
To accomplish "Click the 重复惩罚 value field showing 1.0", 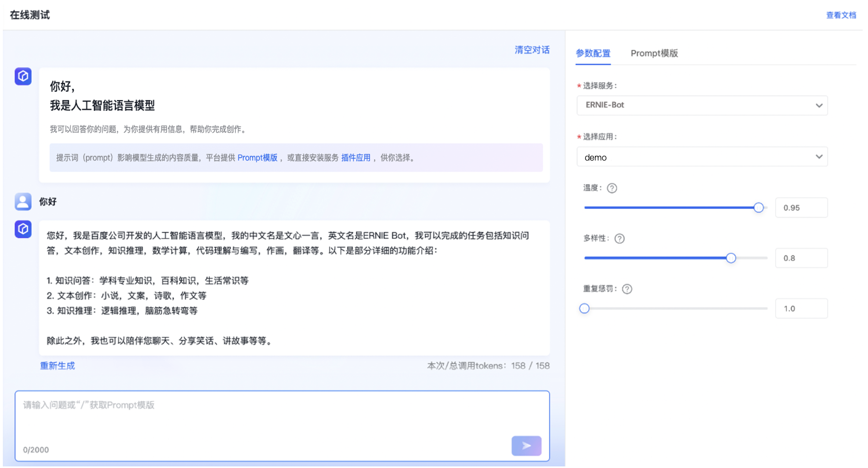I will [801, 308].
